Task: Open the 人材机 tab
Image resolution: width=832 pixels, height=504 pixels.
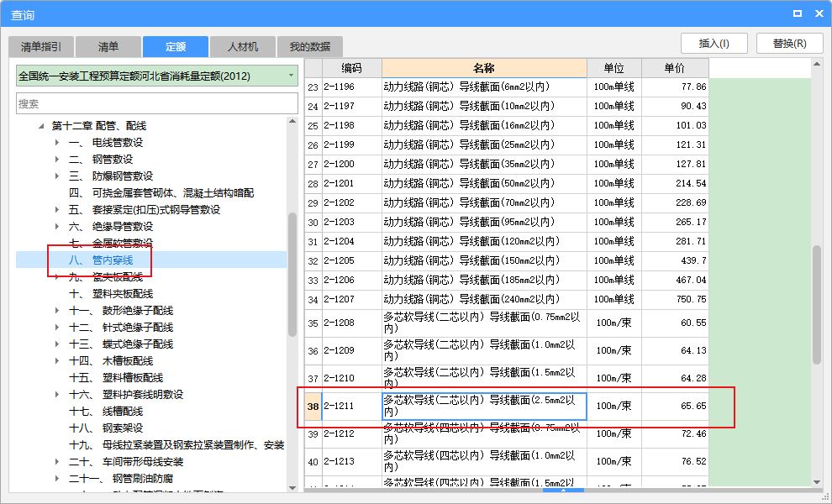Action: 243,47
